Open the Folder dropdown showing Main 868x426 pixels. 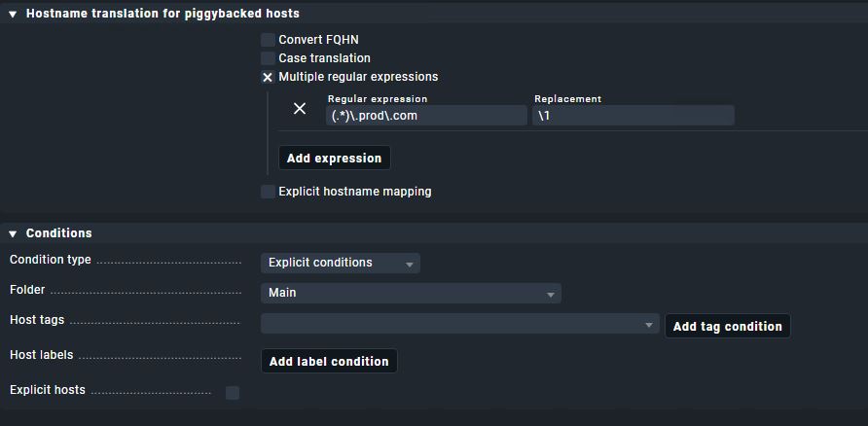411,293
